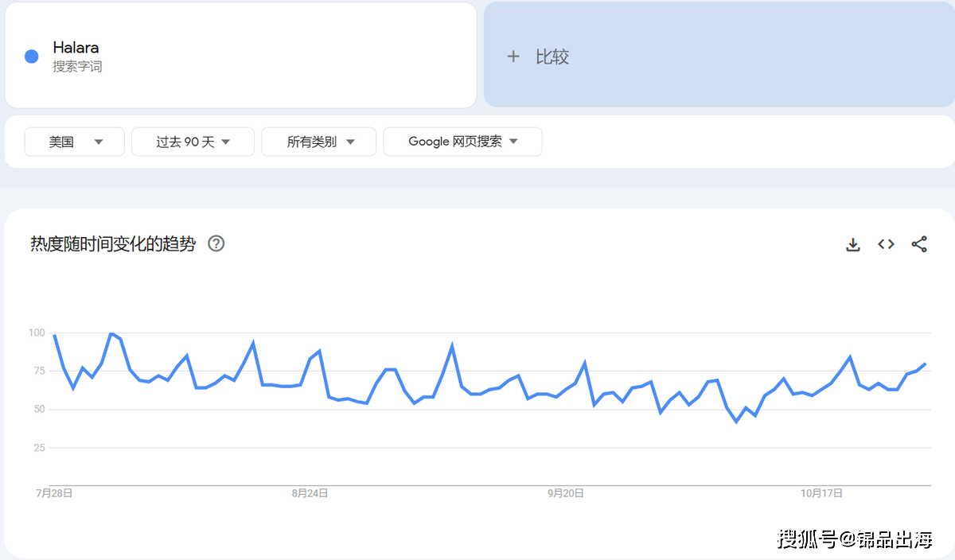Click the 7月28日 axis date label
The image size is (955, 560).
coord(54,493)
